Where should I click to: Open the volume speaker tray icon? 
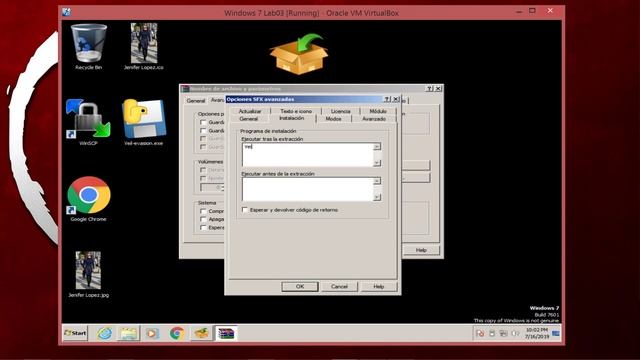click(516, 333)
